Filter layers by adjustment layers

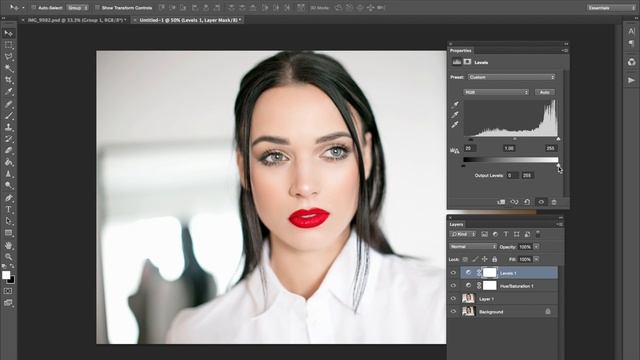[495, 234]
